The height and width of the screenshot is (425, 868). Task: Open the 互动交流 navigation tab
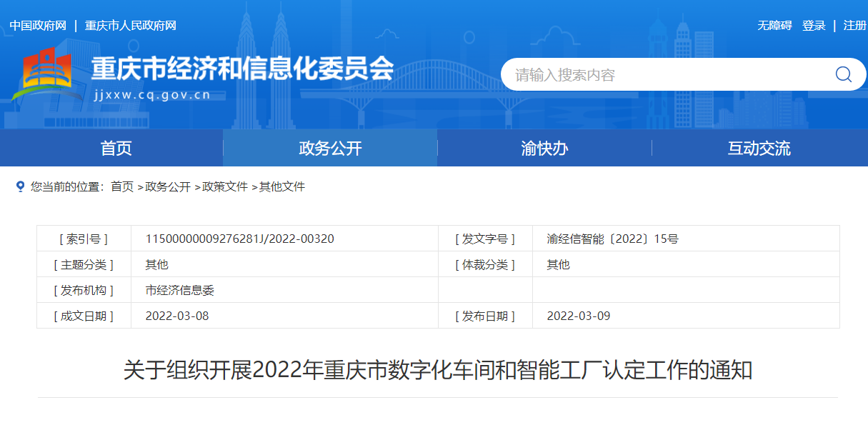[759, 149]
